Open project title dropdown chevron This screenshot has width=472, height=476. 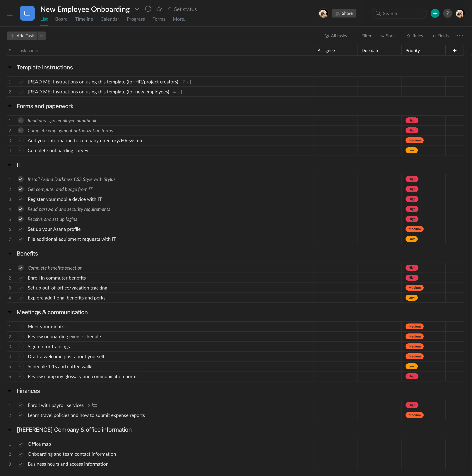pos(137,9)
